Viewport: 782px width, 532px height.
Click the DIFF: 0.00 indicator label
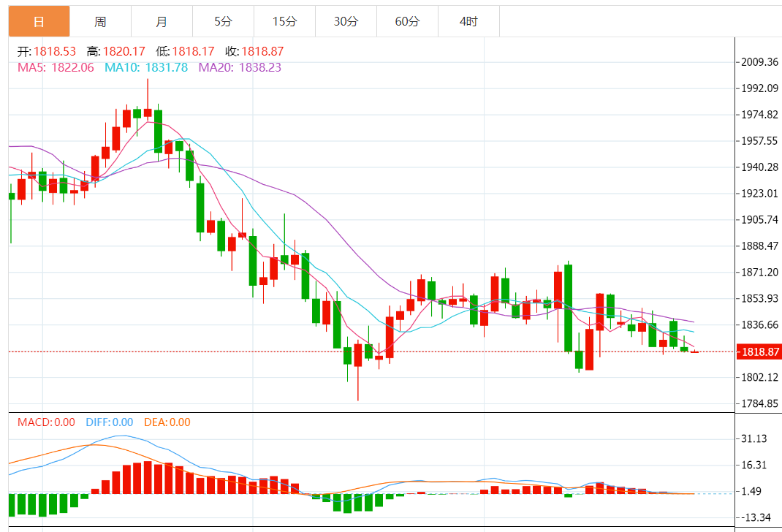(109, 422)
